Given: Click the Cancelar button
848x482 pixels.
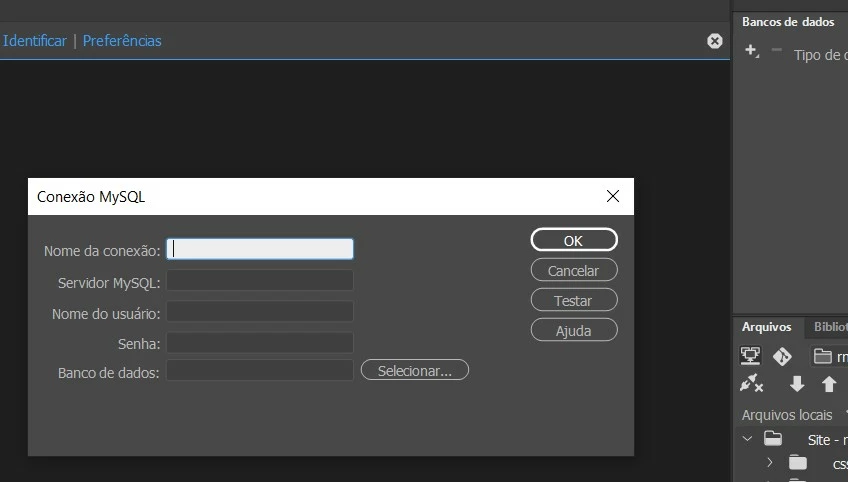Looking at the screenshot, I should pos(574,270).
